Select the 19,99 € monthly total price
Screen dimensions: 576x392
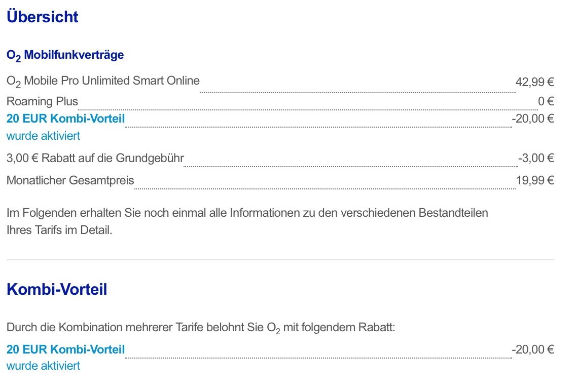534,180
